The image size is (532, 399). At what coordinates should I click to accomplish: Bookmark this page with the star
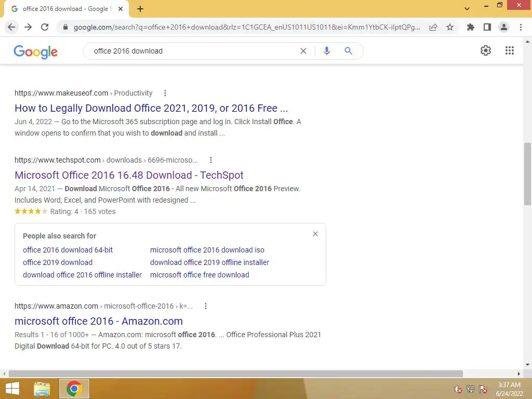(x=450, y=27)
